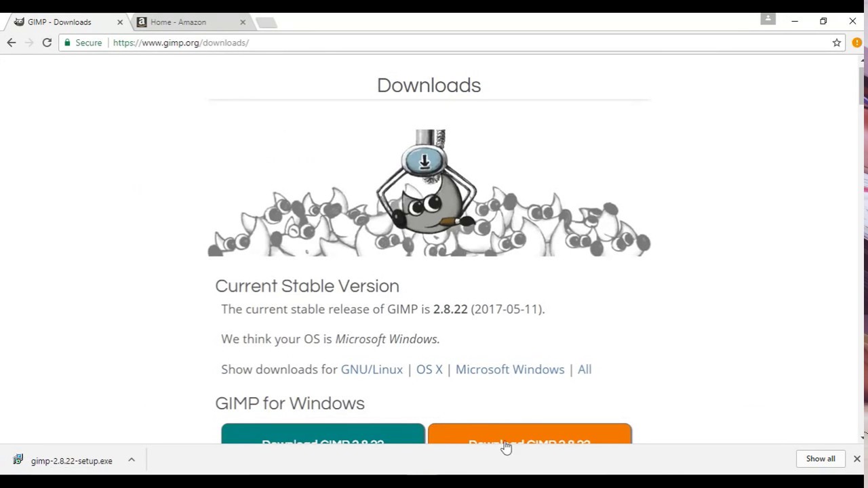Click the orange Download GIMP 2.8.22 button
The width and height of the screenshot is (868, 488).
(530, 434)
